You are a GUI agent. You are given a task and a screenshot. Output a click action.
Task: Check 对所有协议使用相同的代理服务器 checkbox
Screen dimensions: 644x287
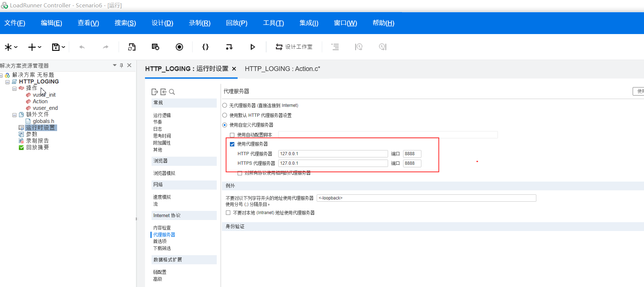(x=240, y=173)
